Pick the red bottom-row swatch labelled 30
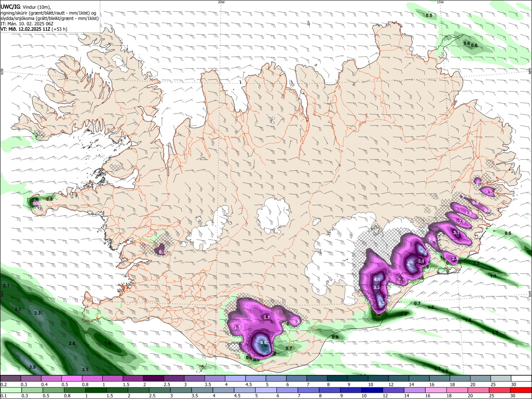 [x=520, y=390]
